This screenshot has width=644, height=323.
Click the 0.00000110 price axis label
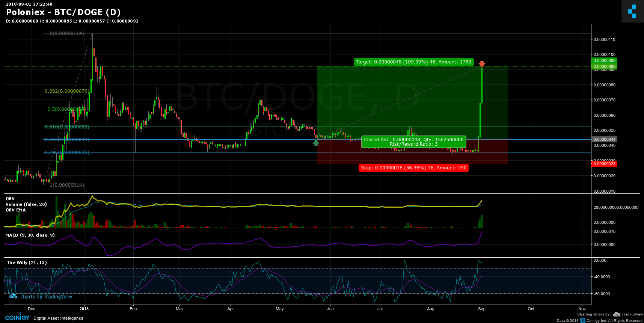604,39
